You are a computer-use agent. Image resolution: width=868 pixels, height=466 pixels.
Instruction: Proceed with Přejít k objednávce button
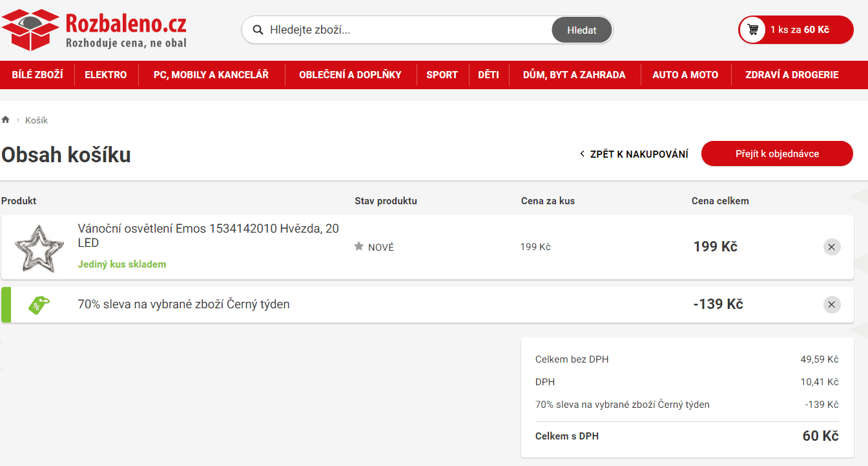pyautogui.click(x=777, y=154)
